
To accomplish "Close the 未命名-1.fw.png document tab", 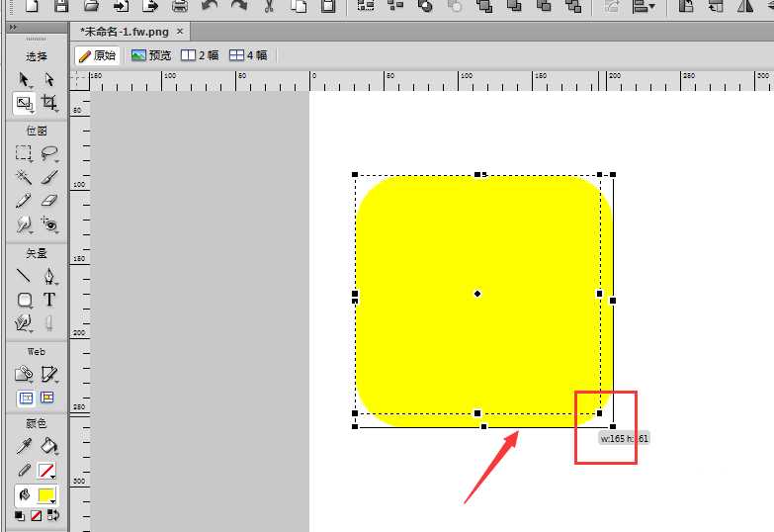I will [x=180, y=33].
